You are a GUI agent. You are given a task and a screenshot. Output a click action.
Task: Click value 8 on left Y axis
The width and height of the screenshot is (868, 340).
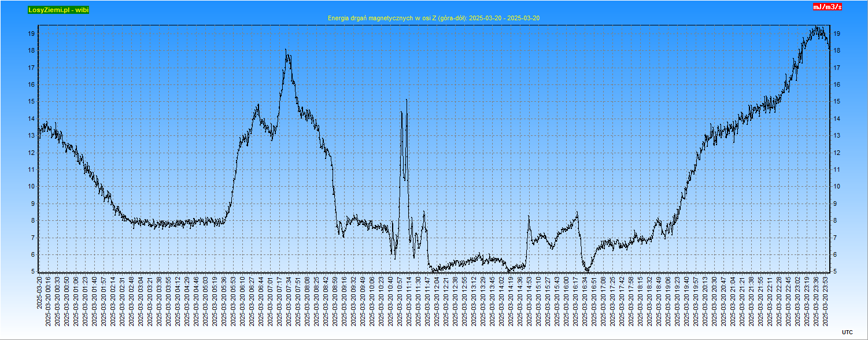pyautogui.click(x=32, y=220)
